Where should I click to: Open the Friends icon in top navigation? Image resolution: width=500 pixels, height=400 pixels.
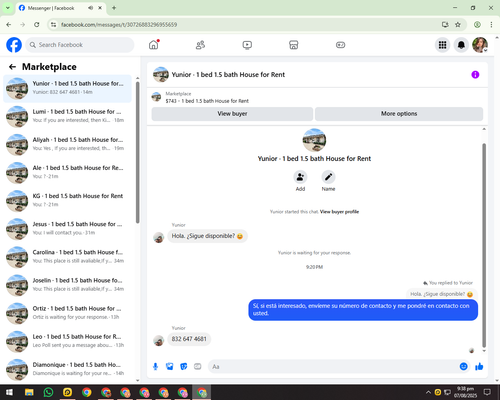coord(200,45)
